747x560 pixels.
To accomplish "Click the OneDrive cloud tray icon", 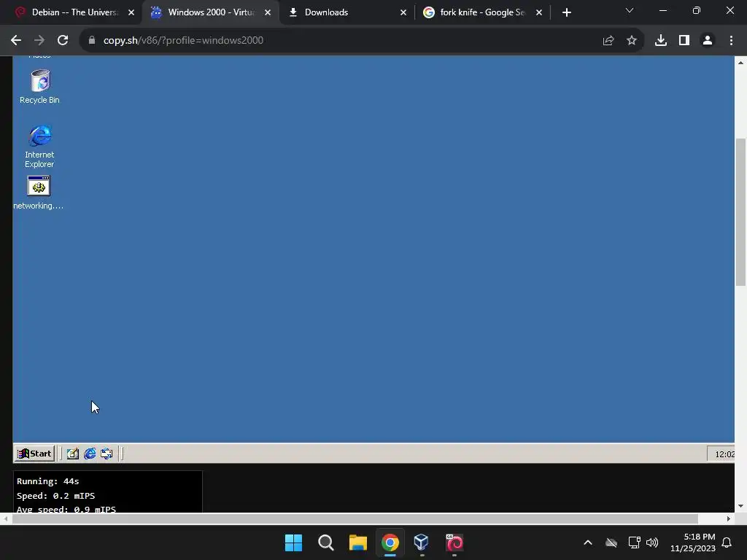I will (611, 542).
